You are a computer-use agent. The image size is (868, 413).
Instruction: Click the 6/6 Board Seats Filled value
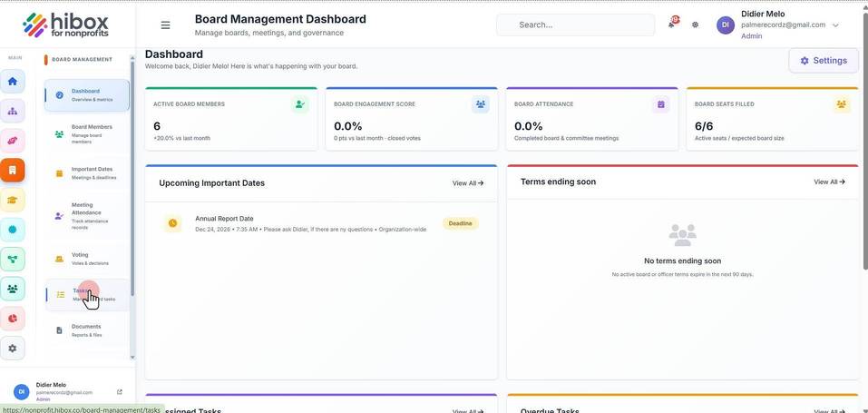[704, 126]
